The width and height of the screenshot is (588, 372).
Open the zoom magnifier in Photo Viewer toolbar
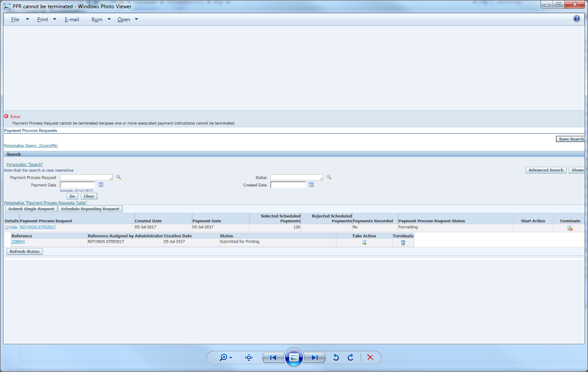tap(224, 357)
